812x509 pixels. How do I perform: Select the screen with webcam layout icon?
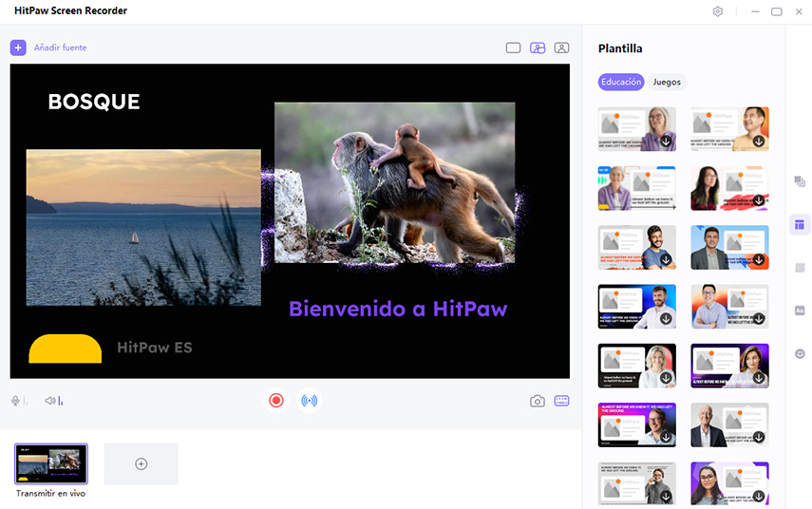[538, 48]
